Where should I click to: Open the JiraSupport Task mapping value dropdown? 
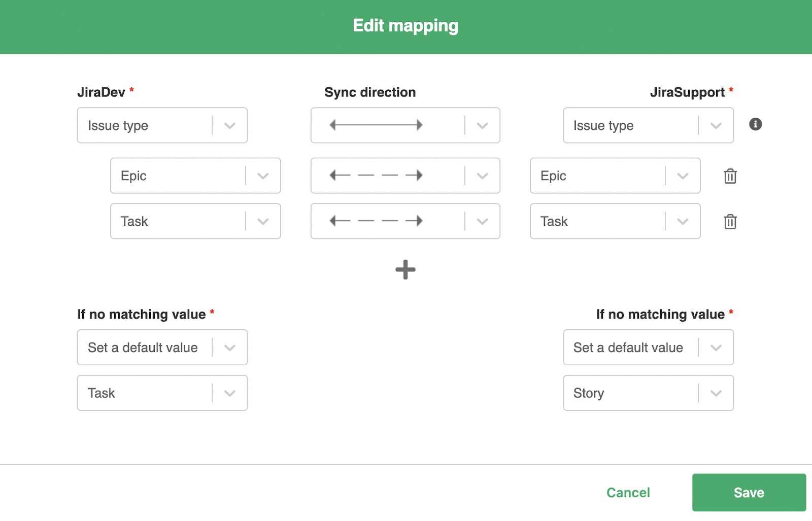click(x=615, y=221)
